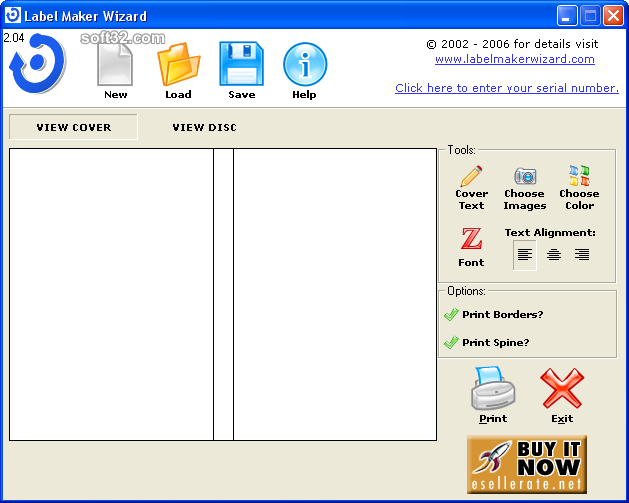Switch to the View Cover tab
Image resolution: width=629 pixels, height=503 pixels.
(x=73, y=127)
